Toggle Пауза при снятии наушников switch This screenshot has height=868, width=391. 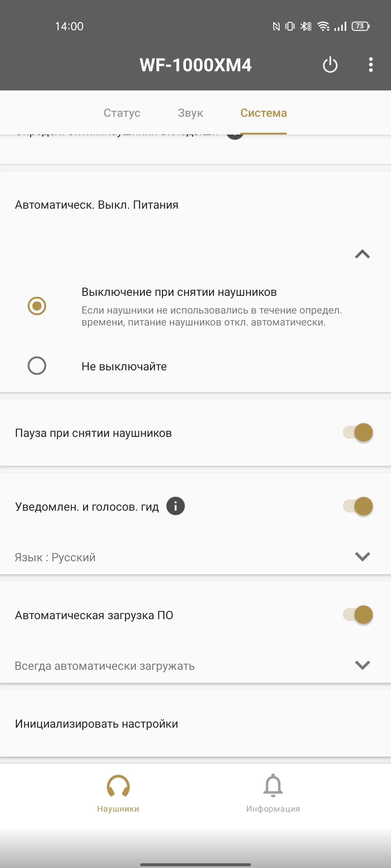[358, 433]
